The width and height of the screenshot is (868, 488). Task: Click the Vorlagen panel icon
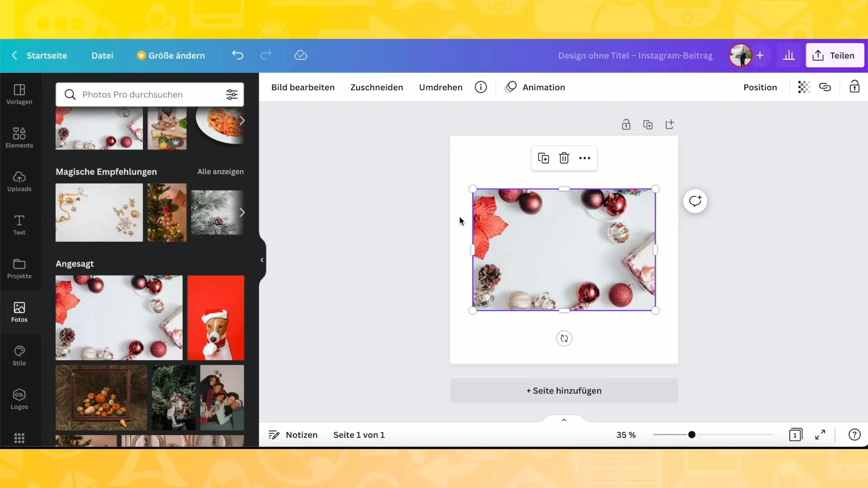point(19,93)
